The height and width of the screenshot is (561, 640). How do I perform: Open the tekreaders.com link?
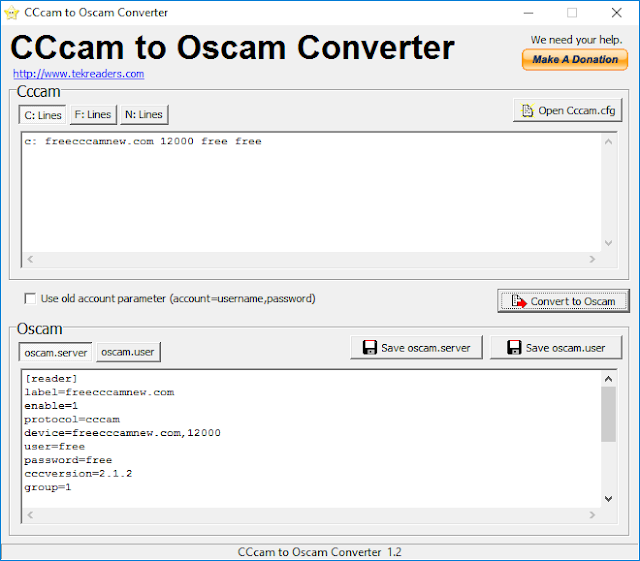(x=78, y=74)
